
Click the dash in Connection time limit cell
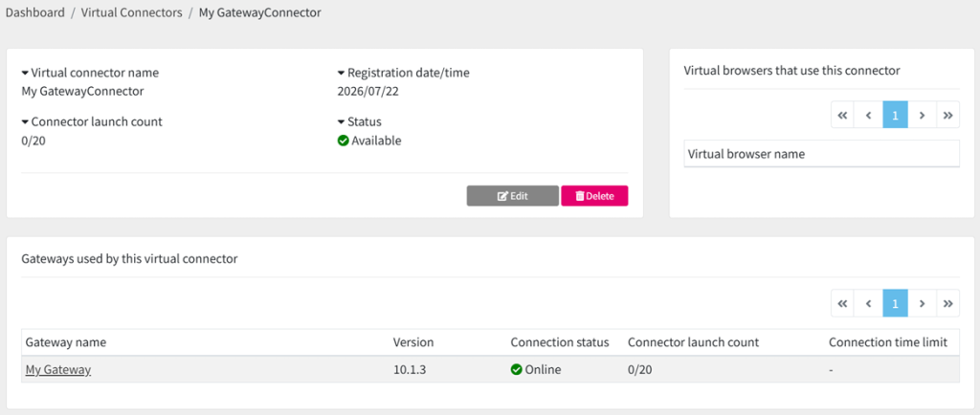832,370
